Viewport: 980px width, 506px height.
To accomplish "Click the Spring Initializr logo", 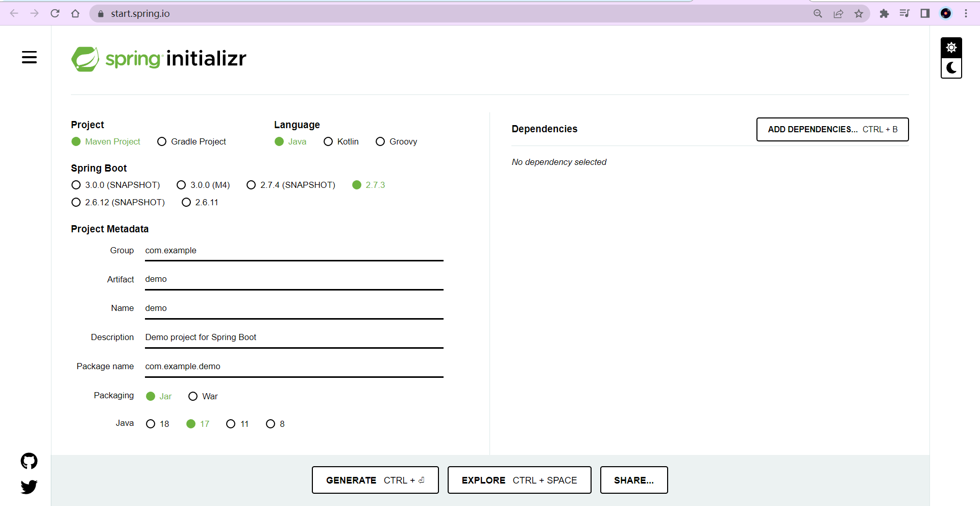I will coord(159,59).
